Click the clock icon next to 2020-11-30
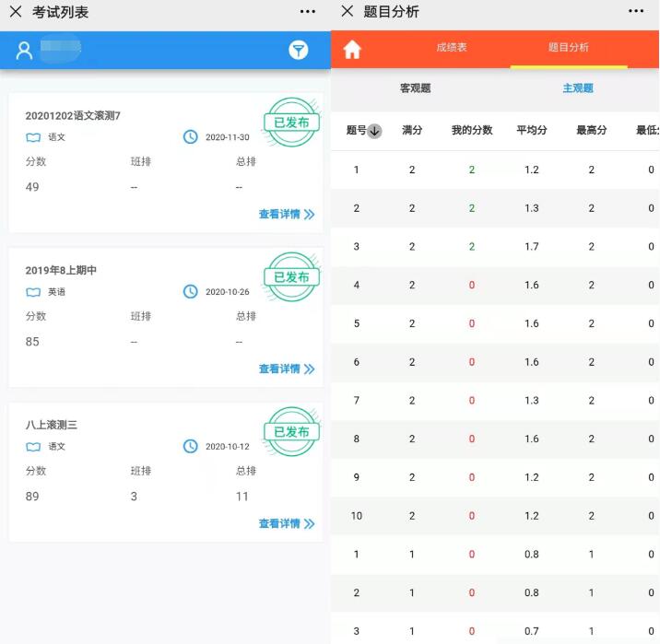 [191, 137]
